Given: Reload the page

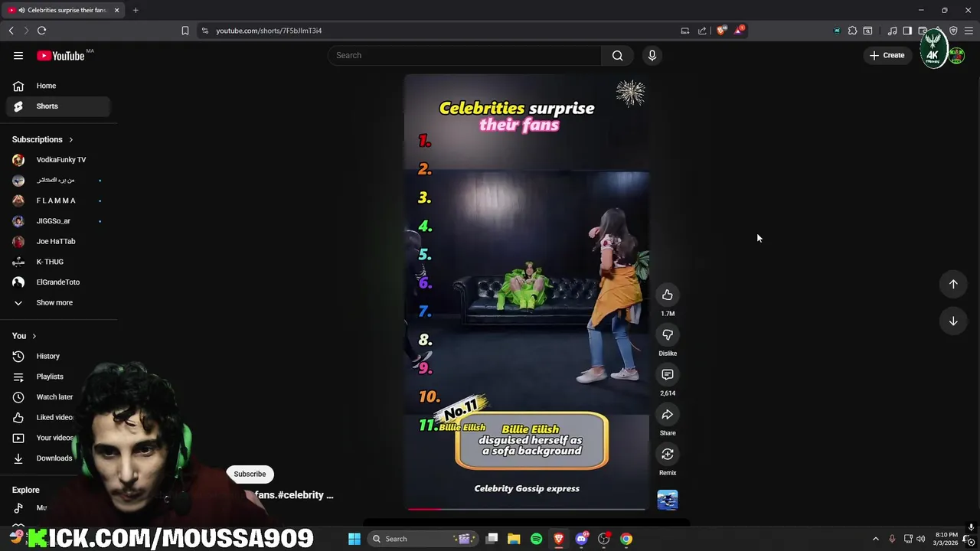Looking at the screenshot, I should (41, 31).
